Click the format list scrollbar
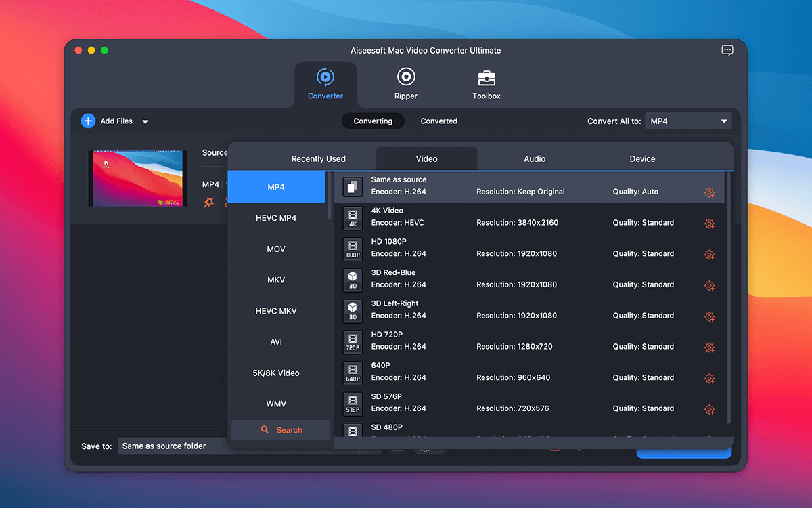Viewport: 812px width, 508px height. tap(330, 196)
